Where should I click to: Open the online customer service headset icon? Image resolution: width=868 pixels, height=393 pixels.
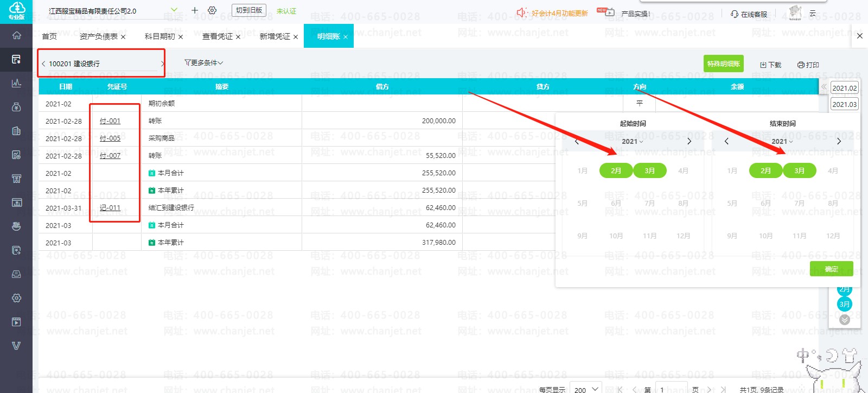[x=735, y=14]
